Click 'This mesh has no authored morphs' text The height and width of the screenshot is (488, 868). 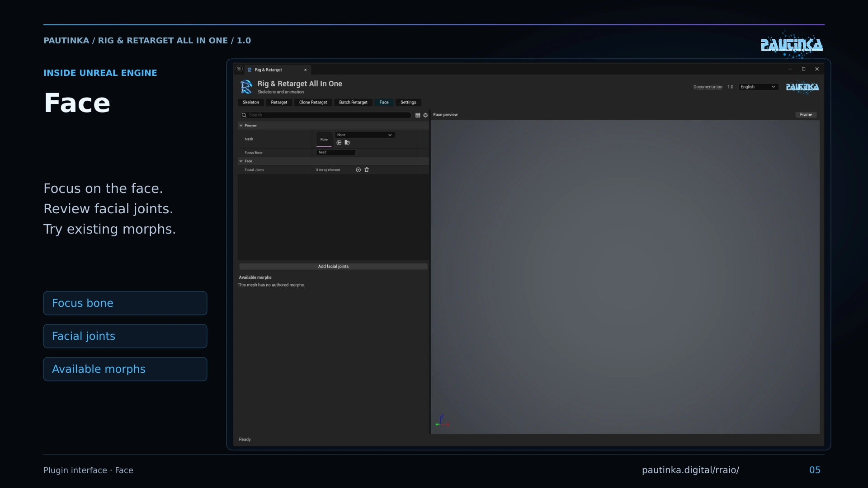[x=271, y=285]
